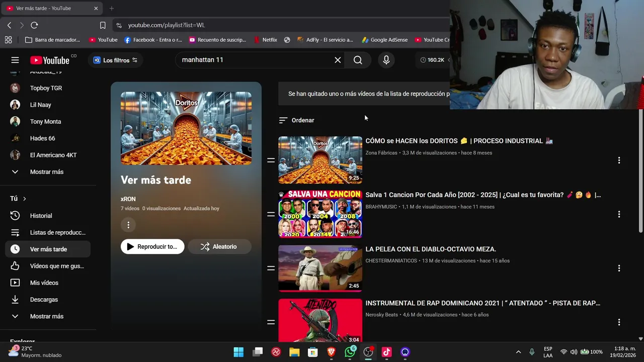
Task: Open the YouTube hamburger guide menu
Action: point(15,60)
